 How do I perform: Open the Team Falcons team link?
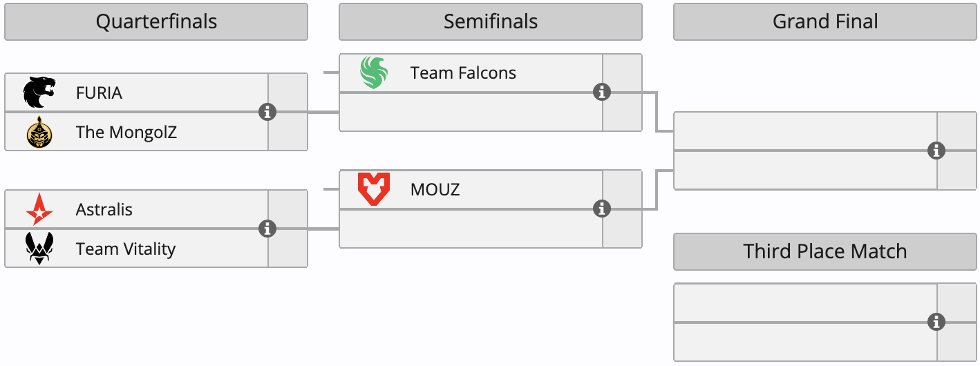pos(463,73)
